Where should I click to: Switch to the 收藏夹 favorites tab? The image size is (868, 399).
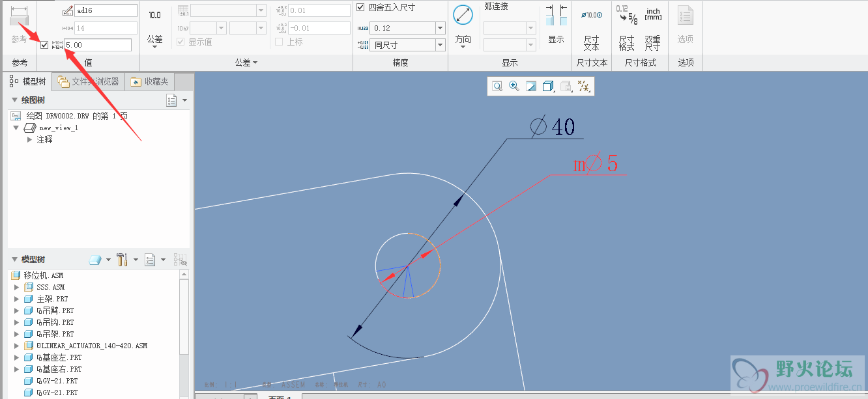click(150, 81)
